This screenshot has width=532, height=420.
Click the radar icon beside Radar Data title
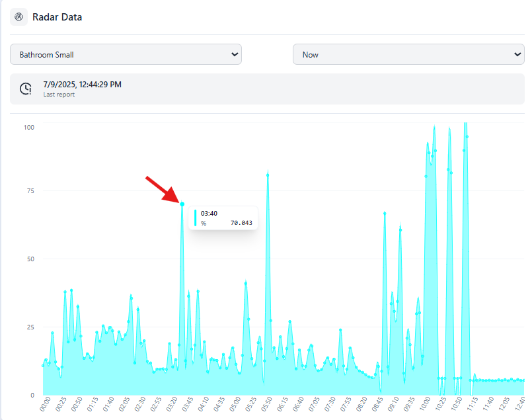(19, 17)
